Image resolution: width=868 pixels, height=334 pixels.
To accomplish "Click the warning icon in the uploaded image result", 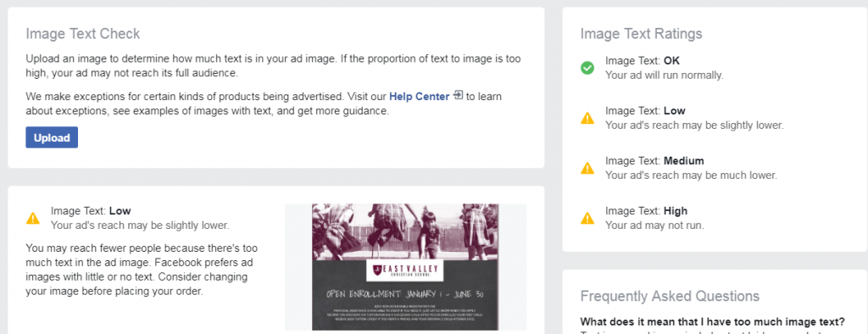I will (x=33, y=218).
